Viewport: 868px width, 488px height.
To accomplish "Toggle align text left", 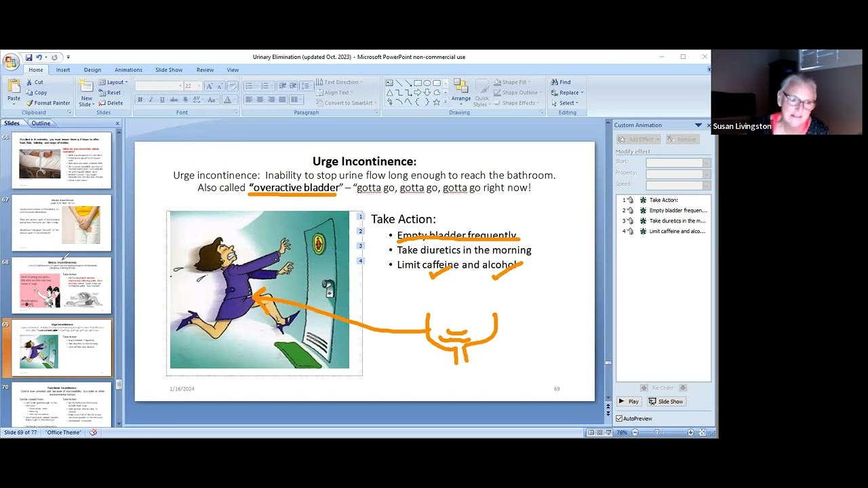I will click(x=249, y=100).
